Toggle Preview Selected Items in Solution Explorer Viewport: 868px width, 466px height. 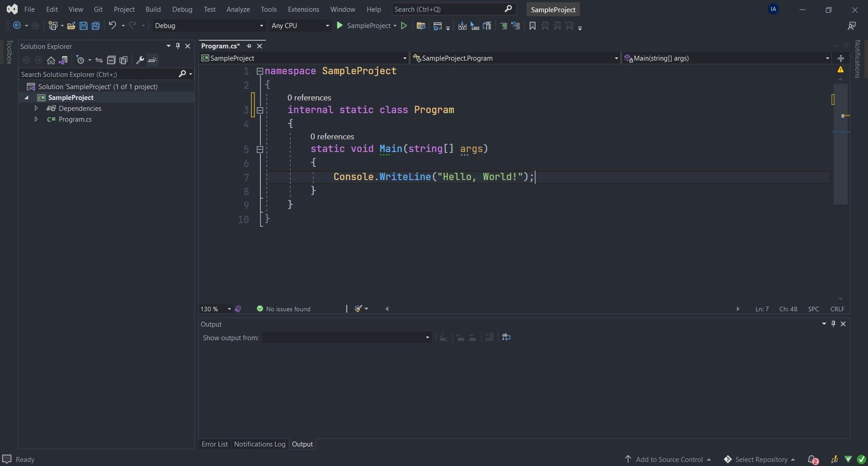(x=153, y=60)
